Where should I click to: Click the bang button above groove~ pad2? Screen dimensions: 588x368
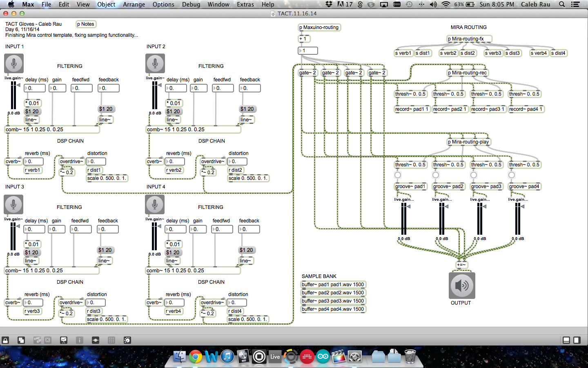tap(436, 175)
